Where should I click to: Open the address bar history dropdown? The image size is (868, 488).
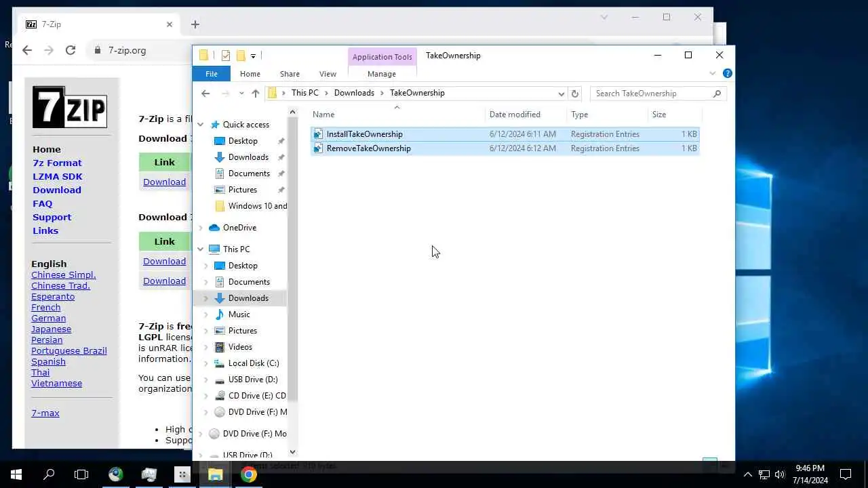click(561, 94)
